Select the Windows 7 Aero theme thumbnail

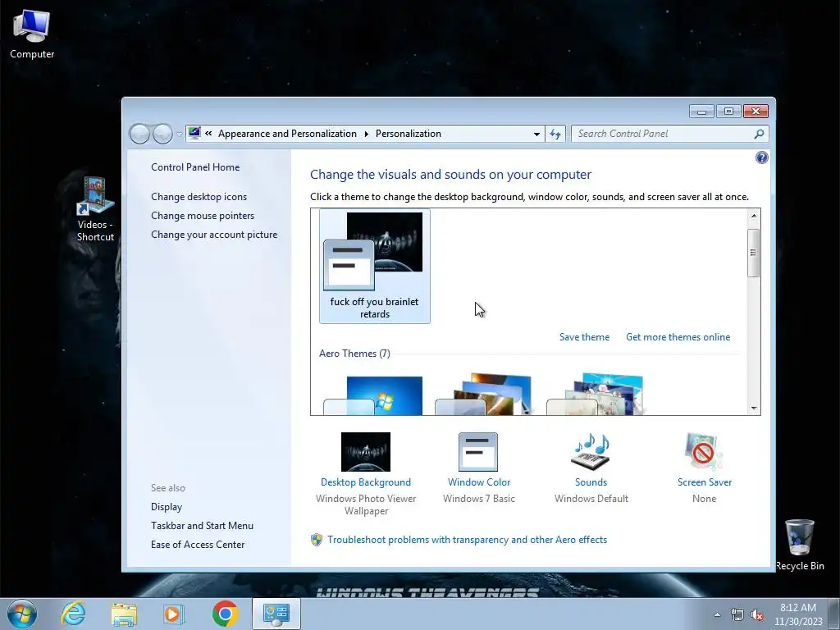pyautogui.click(x=373, y=395)
